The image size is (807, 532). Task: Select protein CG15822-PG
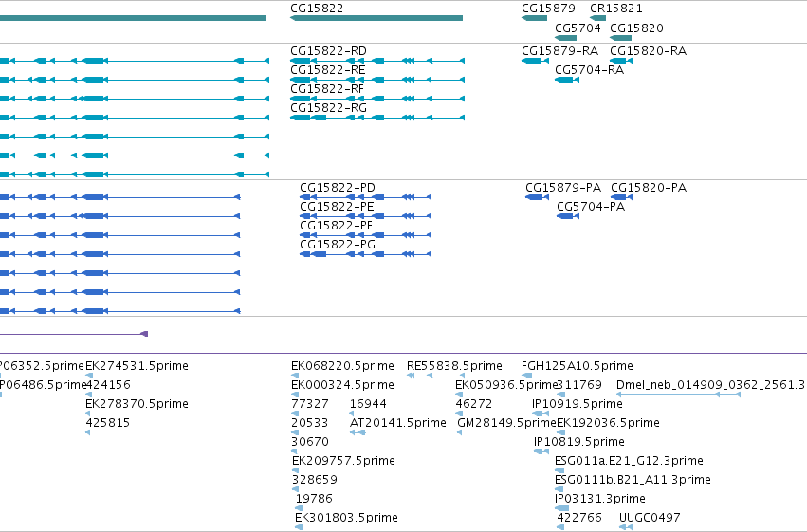click(x=338, y=245)
